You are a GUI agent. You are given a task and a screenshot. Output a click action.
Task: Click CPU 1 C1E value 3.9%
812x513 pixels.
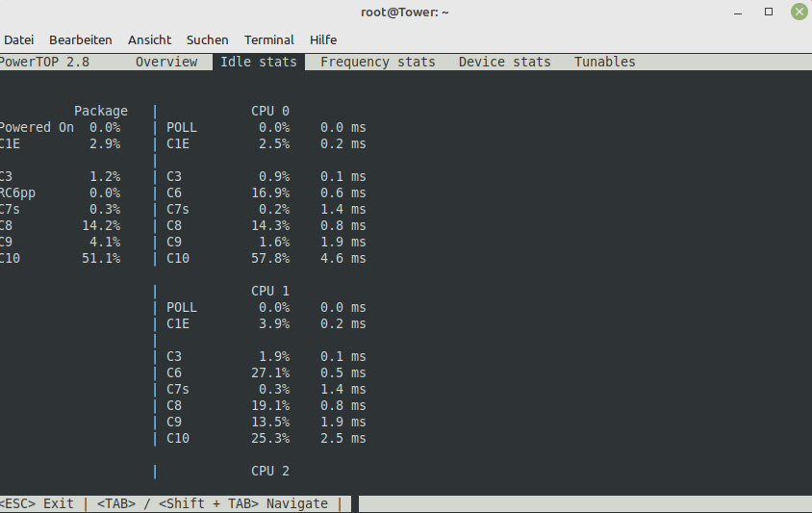[x=274, y=323]
